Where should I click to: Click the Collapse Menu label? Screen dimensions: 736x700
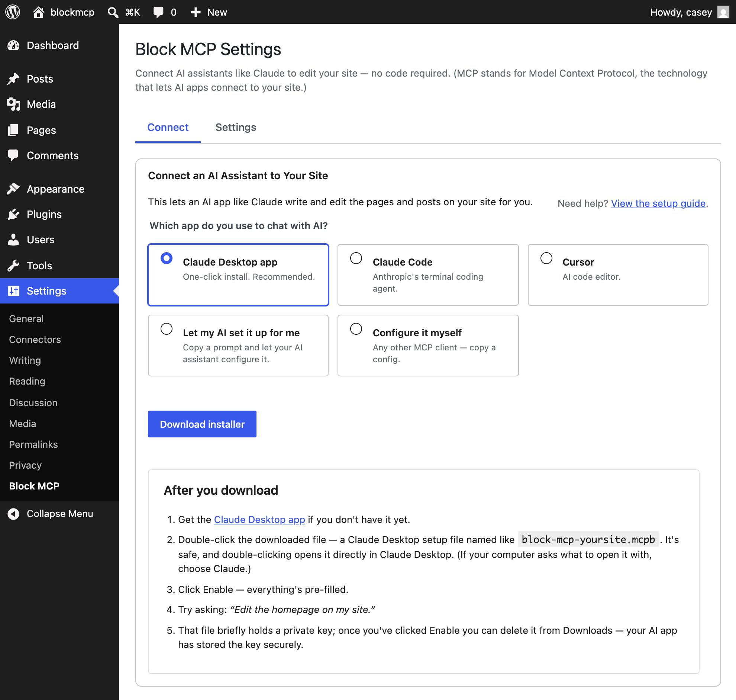59,514
